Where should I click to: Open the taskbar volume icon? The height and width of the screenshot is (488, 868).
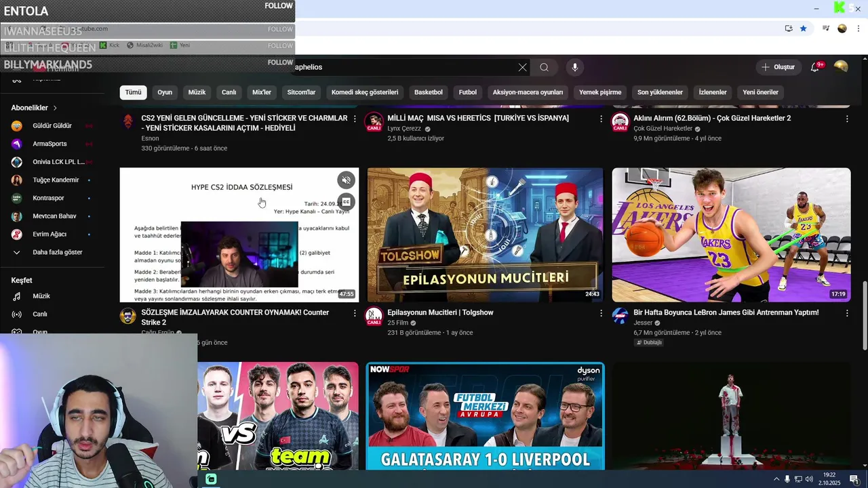tap(809, 479)
